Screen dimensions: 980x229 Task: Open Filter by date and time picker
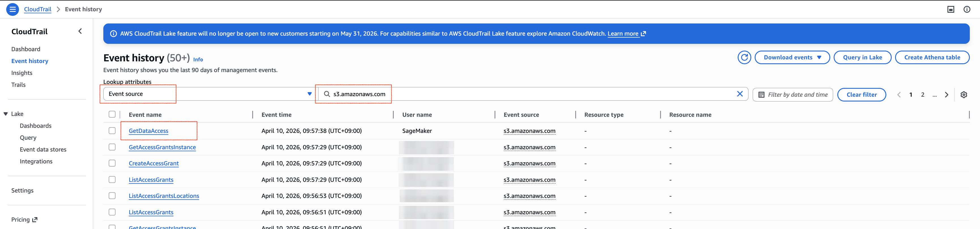[x=793, y=94]
